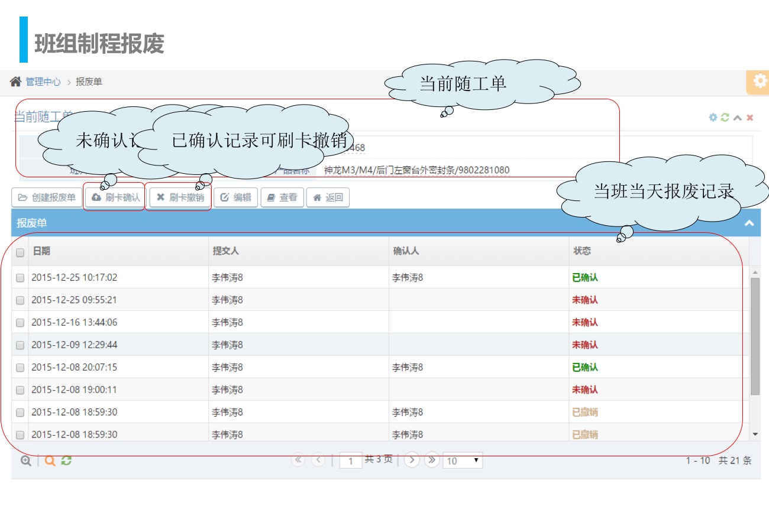Screen dimensions: 769x532
Task: Check the row dated 2015-12-25 10:17:02
Action: pyautogui.click(x=20, y=277)
